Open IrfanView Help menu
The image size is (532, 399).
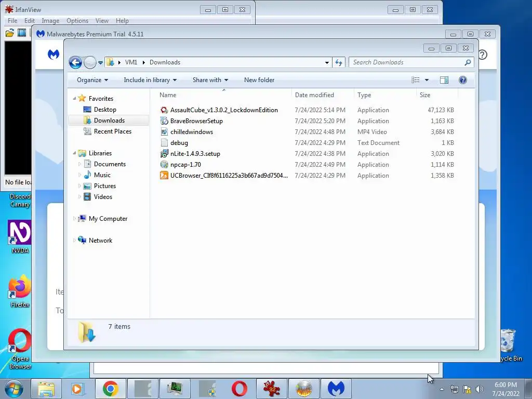pyautogui.click(x=122, y=21)
